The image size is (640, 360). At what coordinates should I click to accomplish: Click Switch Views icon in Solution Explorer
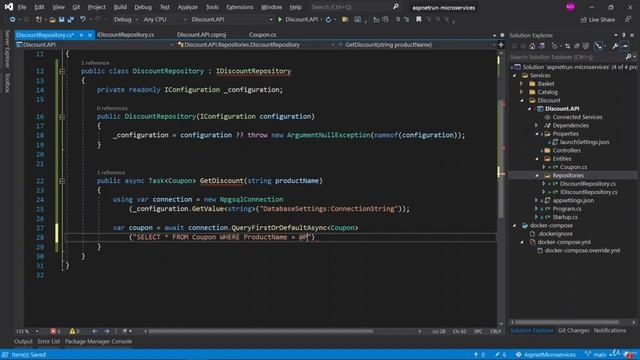coord(542,46)
